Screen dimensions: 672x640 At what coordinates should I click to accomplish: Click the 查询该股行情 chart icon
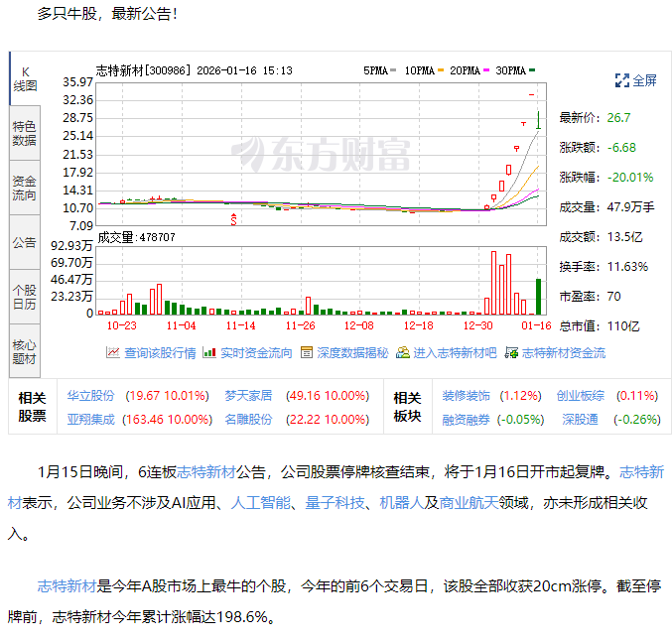pos(113,352)
